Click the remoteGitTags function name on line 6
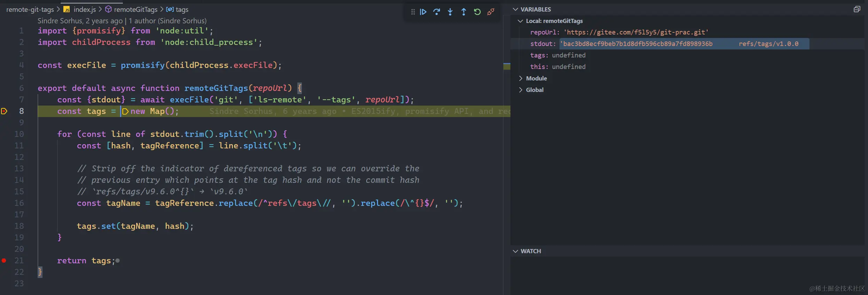The width and height of the screenshot is (868, 295). coord(216,88)
